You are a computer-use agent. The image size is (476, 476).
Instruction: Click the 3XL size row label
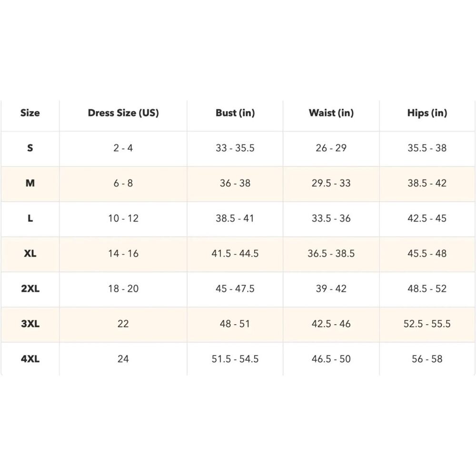click(x=30, y=324)
